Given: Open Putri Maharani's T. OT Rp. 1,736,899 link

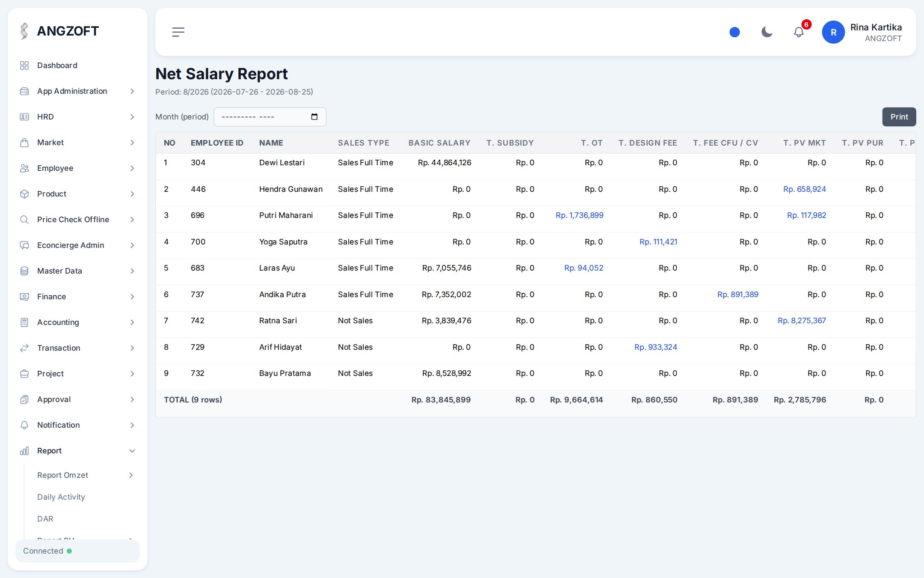Looking at the screenshot, I should pyautogui.click(x=580, y=215).
